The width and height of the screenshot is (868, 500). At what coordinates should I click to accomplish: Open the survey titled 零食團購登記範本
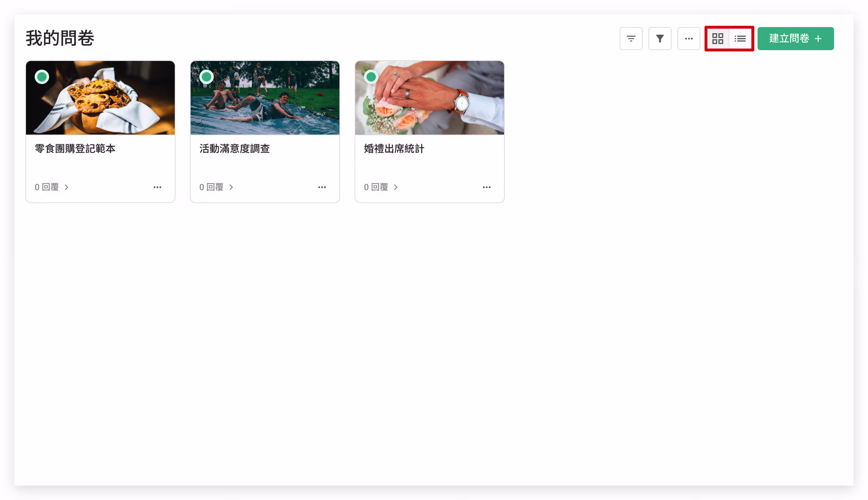click(x=75, y=149)
